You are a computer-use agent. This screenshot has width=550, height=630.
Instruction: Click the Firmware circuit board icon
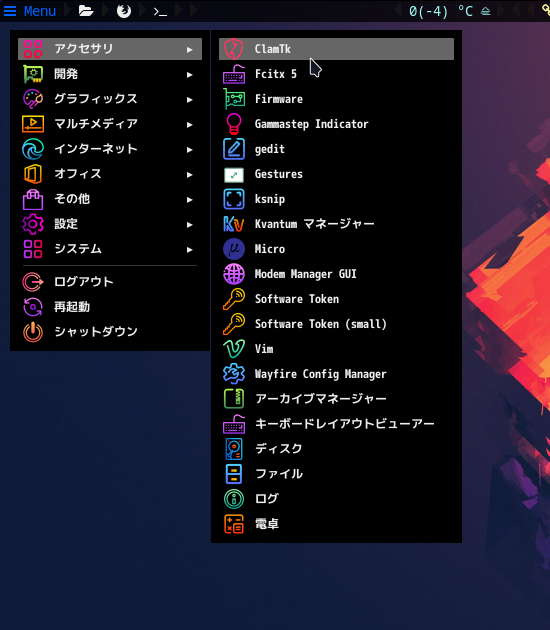234,99
